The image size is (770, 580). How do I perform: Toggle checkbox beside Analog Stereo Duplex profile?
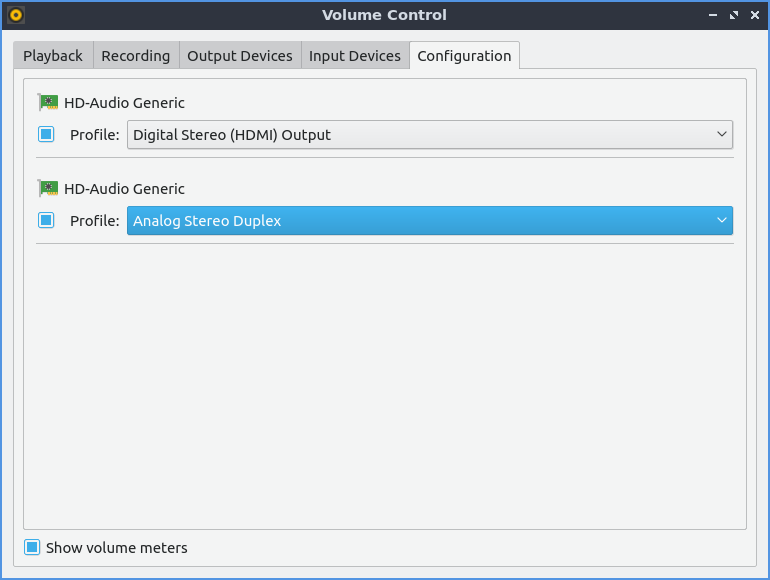pyautogui.click(x=46, y=220)
